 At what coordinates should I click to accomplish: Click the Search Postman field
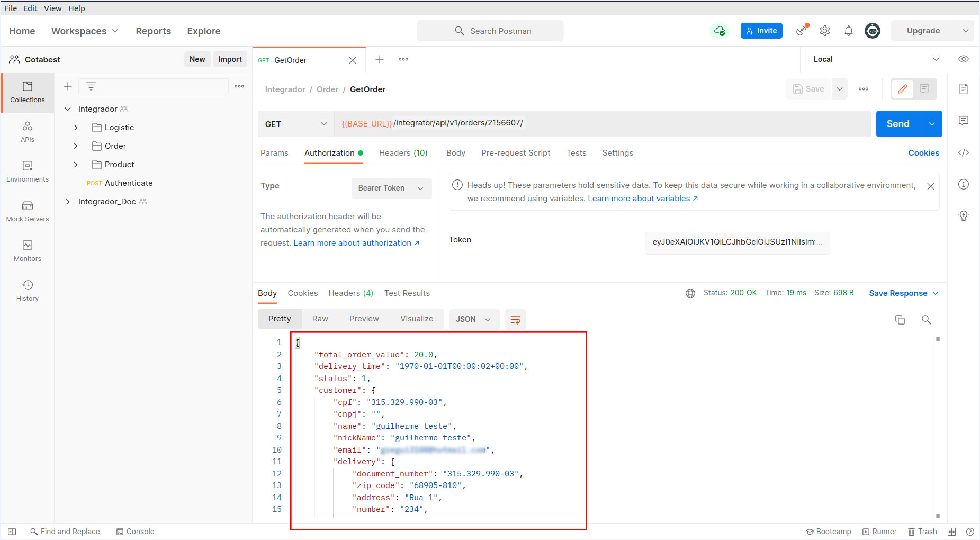(490, 31)
